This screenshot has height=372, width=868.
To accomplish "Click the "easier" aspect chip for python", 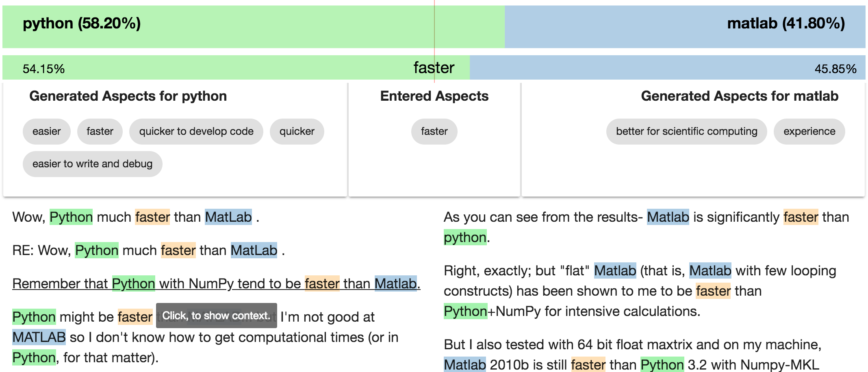I will pos(46,132).
